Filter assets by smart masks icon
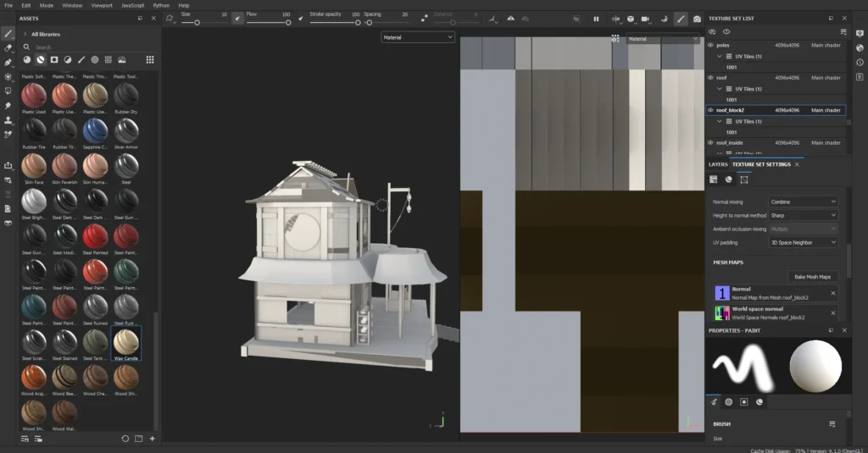This screenshot has width=868, height=453. click(54, 60)
